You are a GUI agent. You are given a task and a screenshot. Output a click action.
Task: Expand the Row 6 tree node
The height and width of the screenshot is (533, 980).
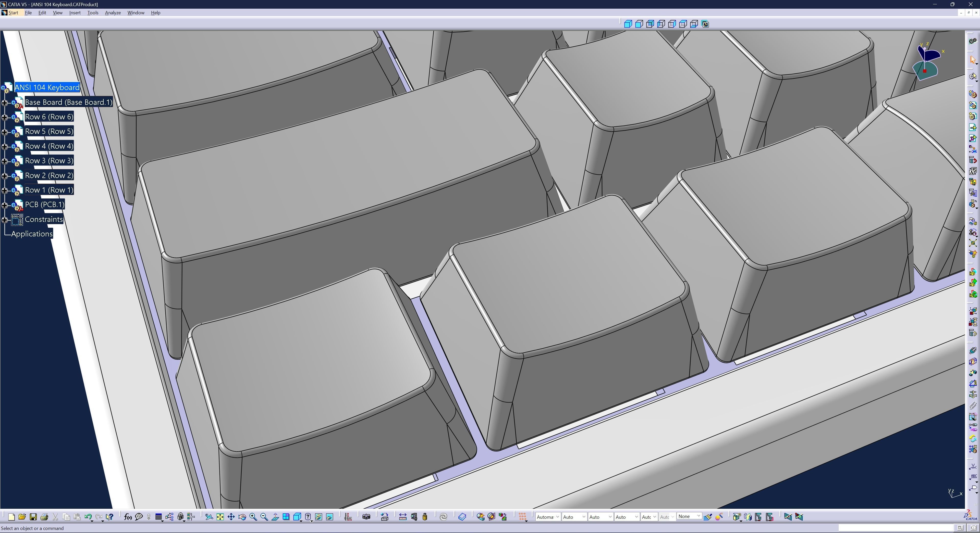(x=5, y=117)
